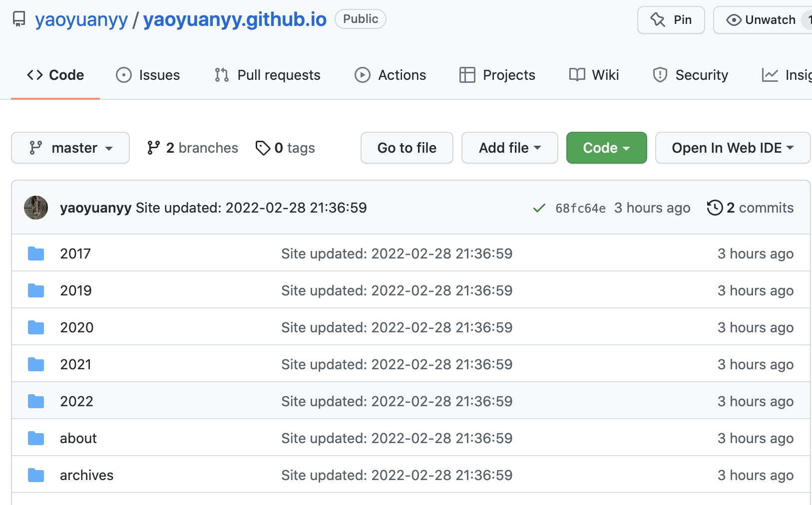Open the Wiki tab
The height and width of the screenshot is (505, 812).
594,75
